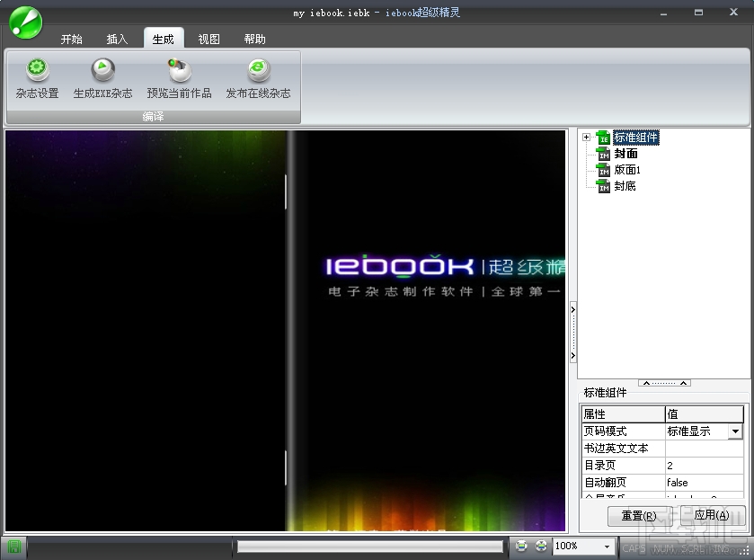This screenshot has width=754, height=560.
Task: Open the 100% zoom dropdown
Action: tap(607, 546)
